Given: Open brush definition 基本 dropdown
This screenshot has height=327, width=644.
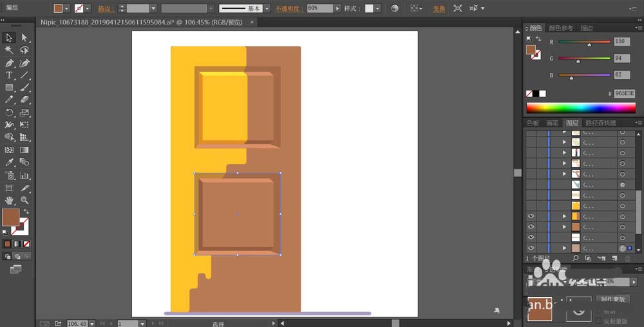Looking at the screenshot, I should click(x=267, y=8).
